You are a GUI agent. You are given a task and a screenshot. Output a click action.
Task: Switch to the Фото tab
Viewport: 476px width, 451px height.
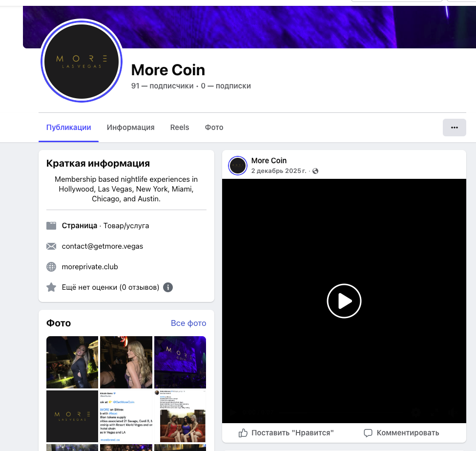click(x=213, y=127)
